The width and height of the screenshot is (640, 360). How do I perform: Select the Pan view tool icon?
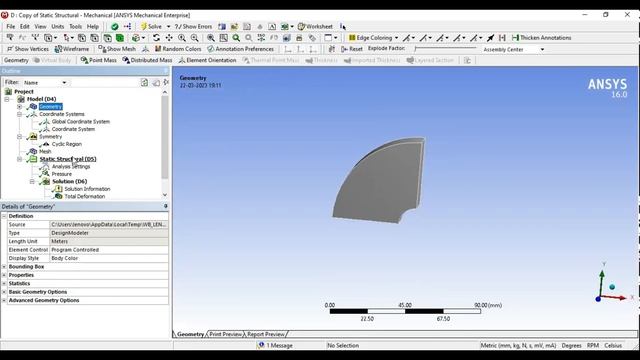169,38
